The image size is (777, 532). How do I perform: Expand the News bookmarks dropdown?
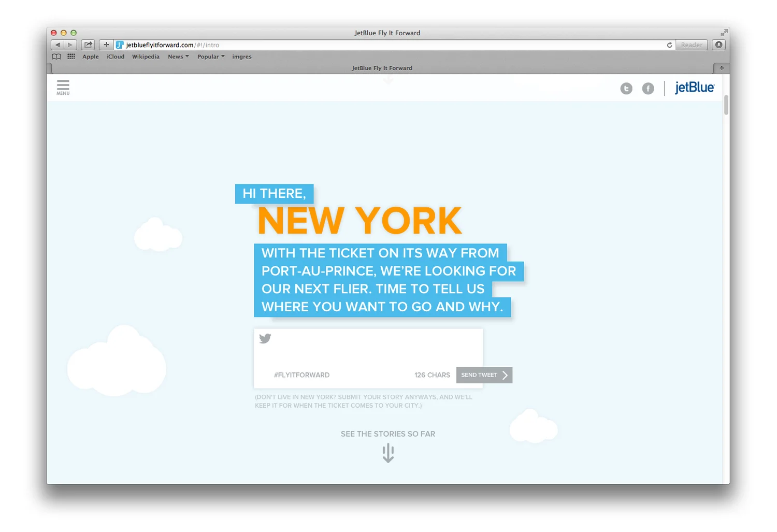tap(178, 56)
